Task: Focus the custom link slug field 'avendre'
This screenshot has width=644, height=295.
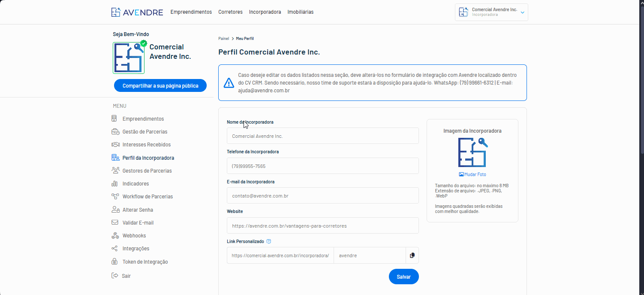Action: click(370, 255)
